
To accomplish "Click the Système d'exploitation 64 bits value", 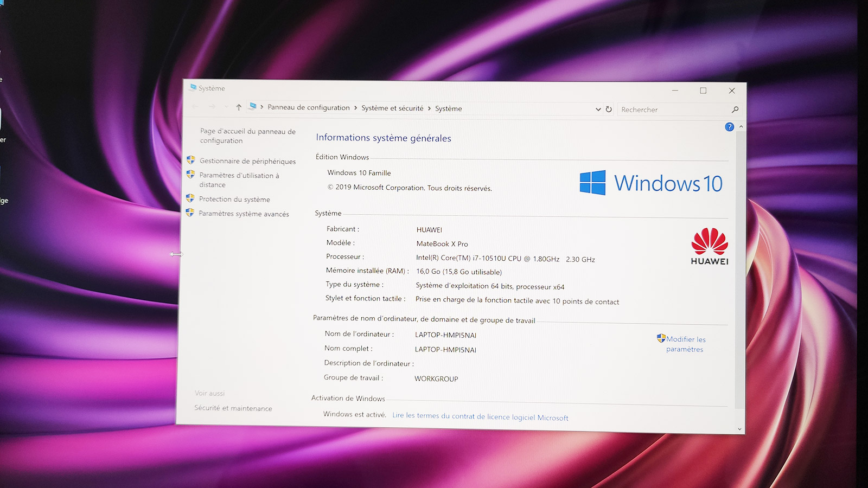I will [490, 286].
